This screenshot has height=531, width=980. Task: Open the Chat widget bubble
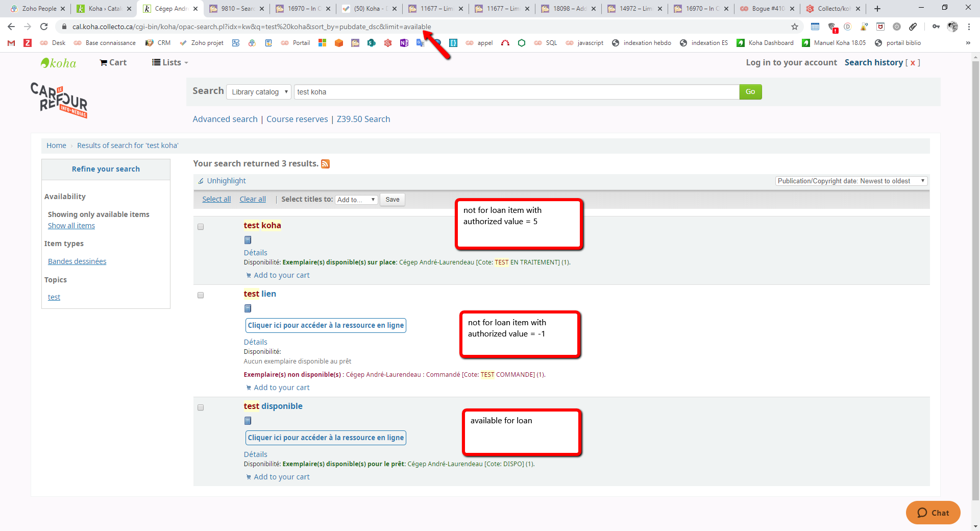[933, 513]
